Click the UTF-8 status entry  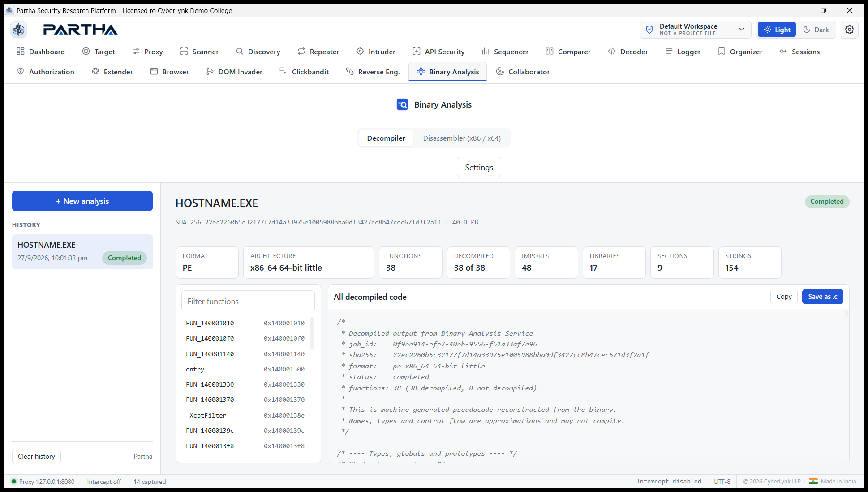722,482
